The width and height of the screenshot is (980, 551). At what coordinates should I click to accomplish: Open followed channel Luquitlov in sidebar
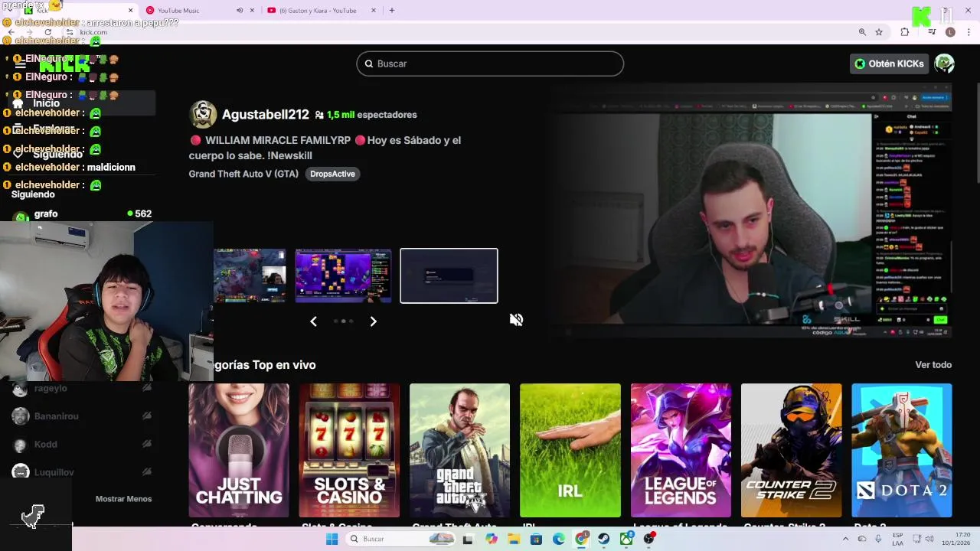[82, 472]
